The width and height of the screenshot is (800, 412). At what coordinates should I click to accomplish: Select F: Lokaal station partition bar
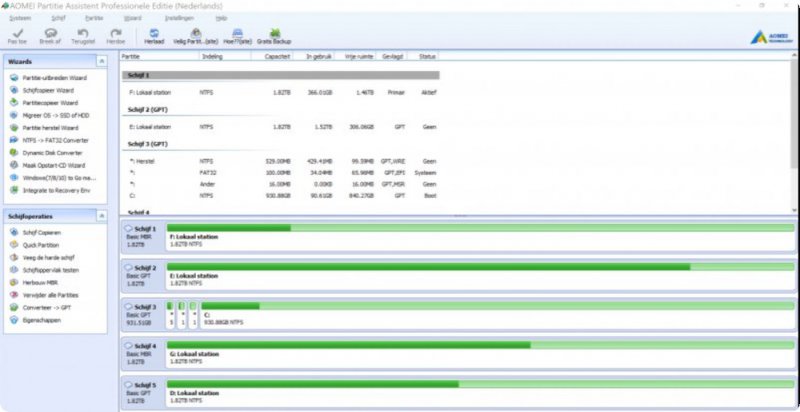coord(481,237)
